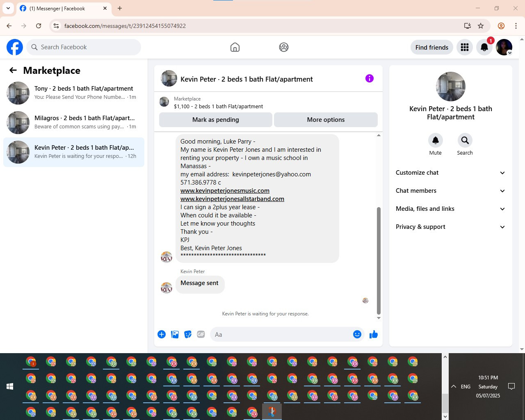Click the chat scroll down arrow
The width and height of the screenshot is (525, 420).
click(x=379, y=318)
